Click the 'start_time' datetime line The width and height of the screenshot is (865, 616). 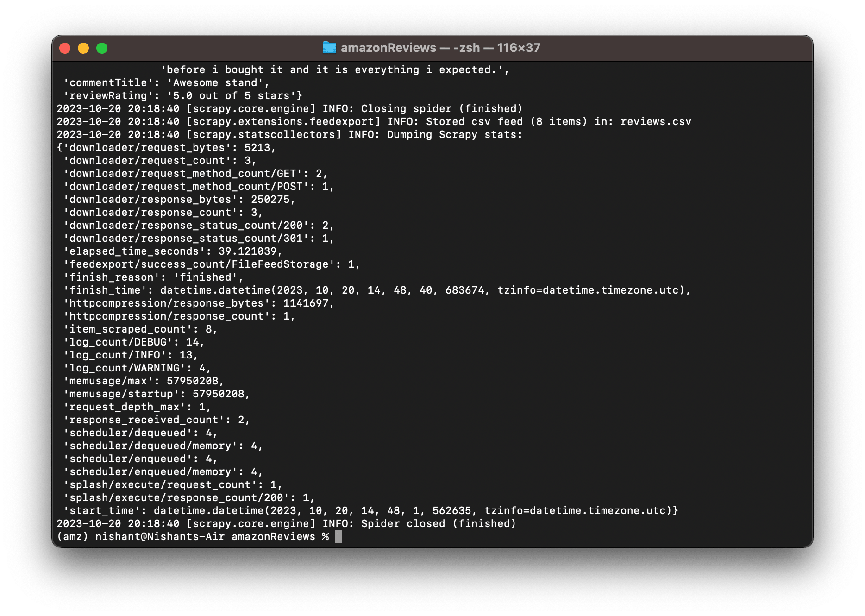pyautogui.click(x=370, y=511)
